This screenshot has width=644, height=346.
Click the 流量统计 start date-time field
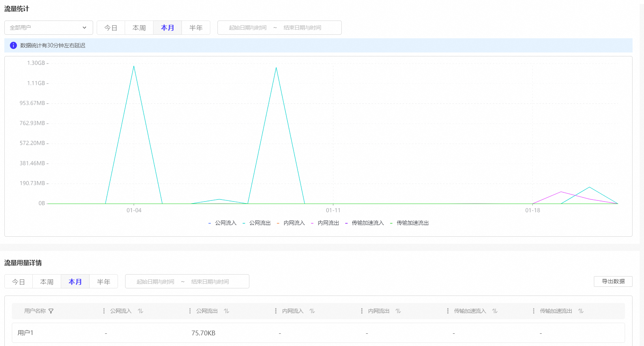[248, 28]
